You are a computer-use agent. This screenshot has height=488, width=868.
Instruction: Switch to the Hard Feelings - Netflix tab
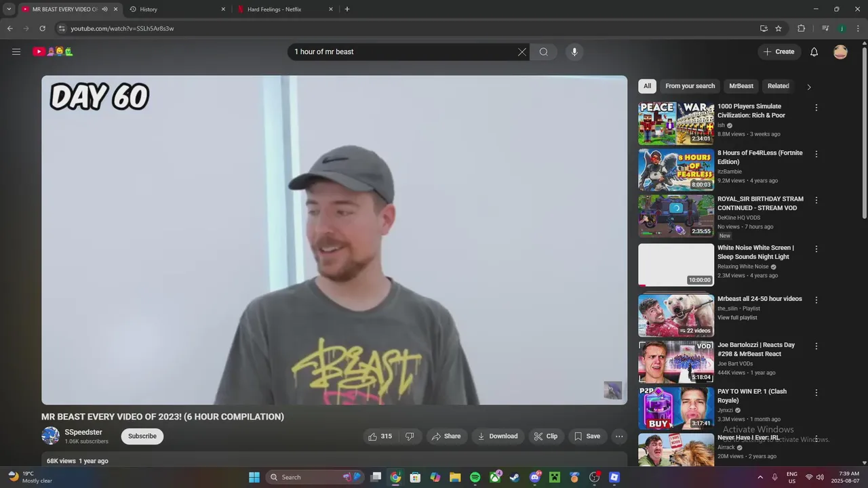click(x=285, y=9)
